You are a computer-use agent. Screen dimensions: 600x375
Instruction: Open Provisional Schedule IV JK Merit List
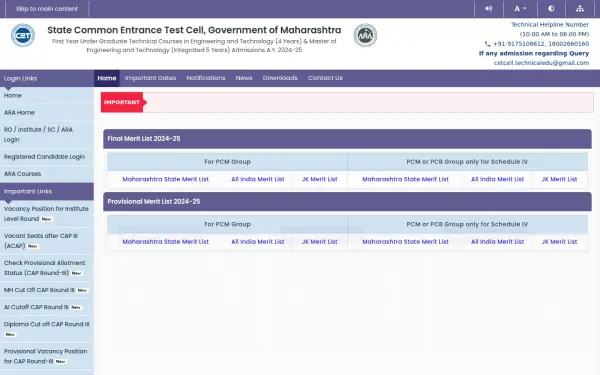[x=559, y=242]
